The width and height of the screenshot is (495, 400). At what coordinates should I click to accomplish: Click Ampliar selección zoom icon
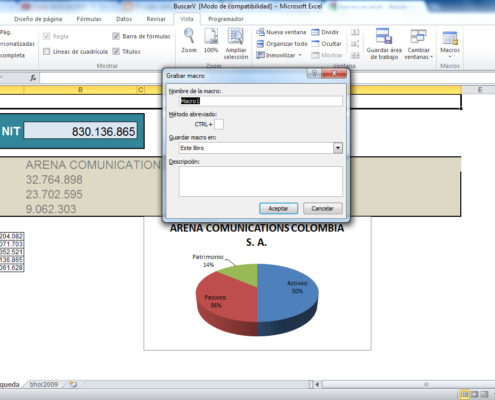[236, 44]
